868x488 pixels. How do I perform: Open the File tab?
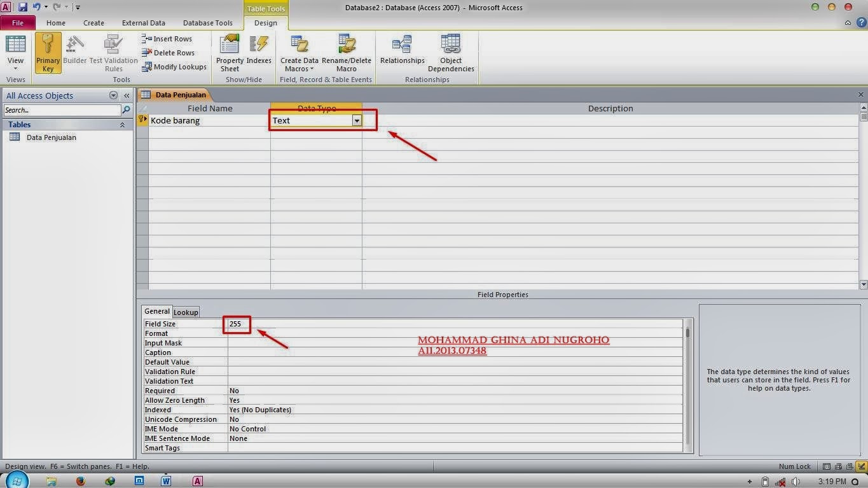pos(17,23)
